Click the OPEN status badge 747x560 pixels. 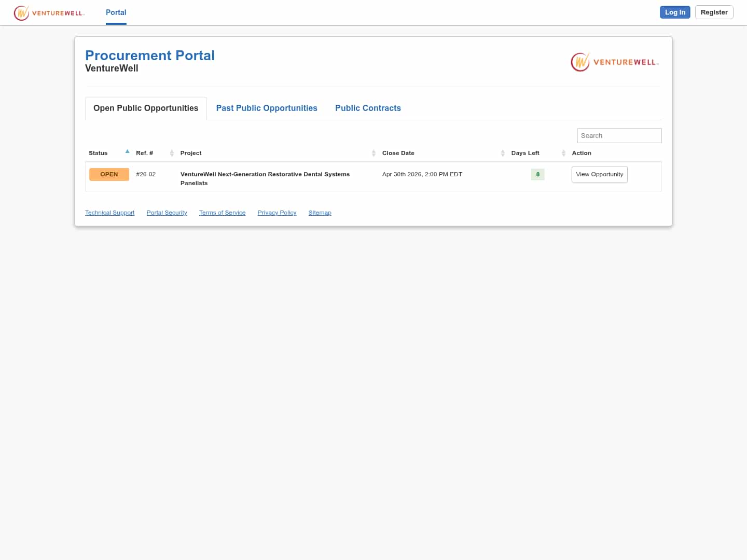click(109, 174)
